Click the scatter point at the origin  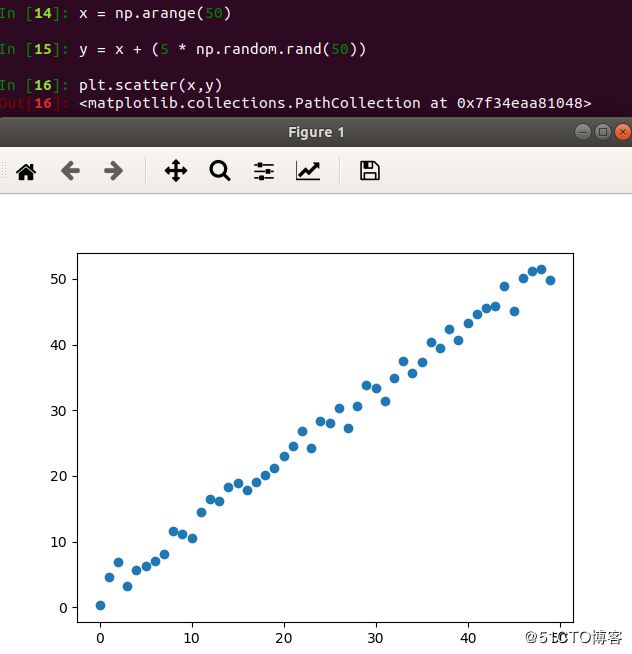(100, 605)
